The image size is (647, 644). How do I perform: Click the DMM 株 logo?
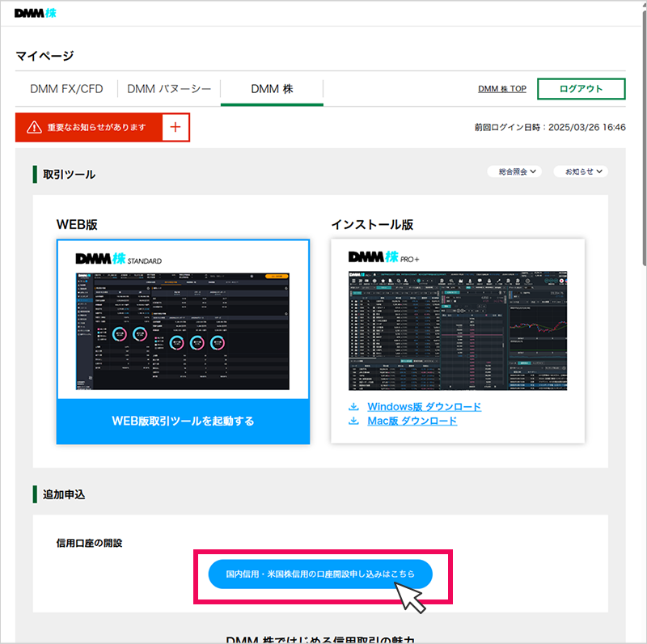(x=35, y=13)
